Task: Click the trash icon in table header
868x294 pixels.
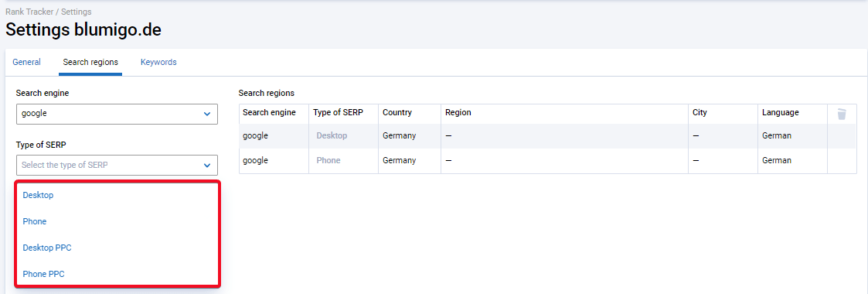Action: click(x=842, y=114)
